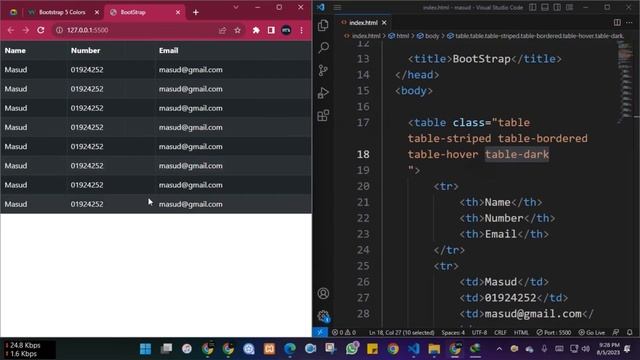
Task: Select the index.html editor tab
Action: [363, 23]
